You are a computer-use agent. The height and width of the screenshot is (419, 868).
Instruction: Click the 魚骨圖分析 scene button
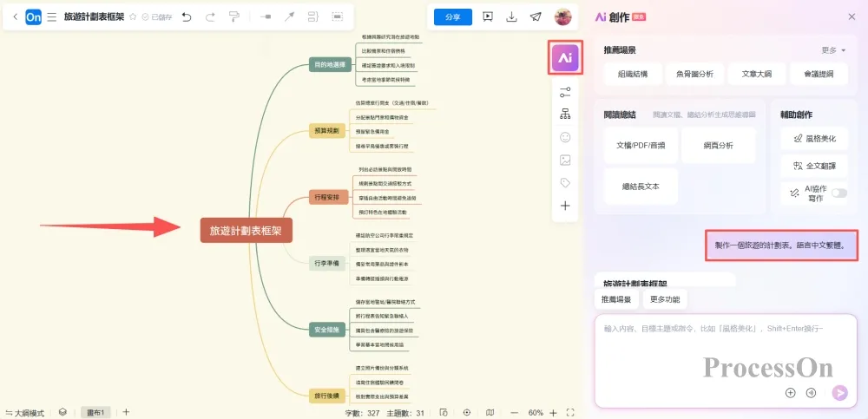694,74
